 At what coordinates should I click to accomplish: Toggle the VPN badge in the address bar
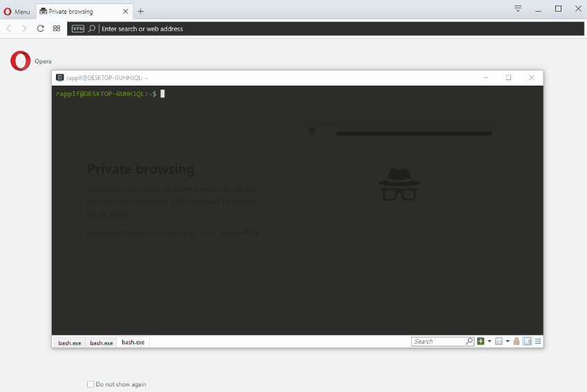[x=78, y=29]
